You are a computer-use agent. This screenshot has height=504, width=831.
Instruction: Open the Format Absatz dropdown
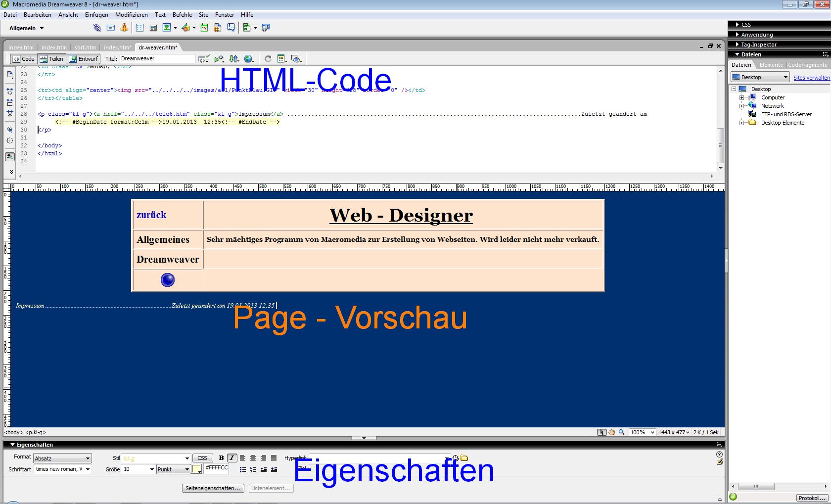click(x=62, y=458)
